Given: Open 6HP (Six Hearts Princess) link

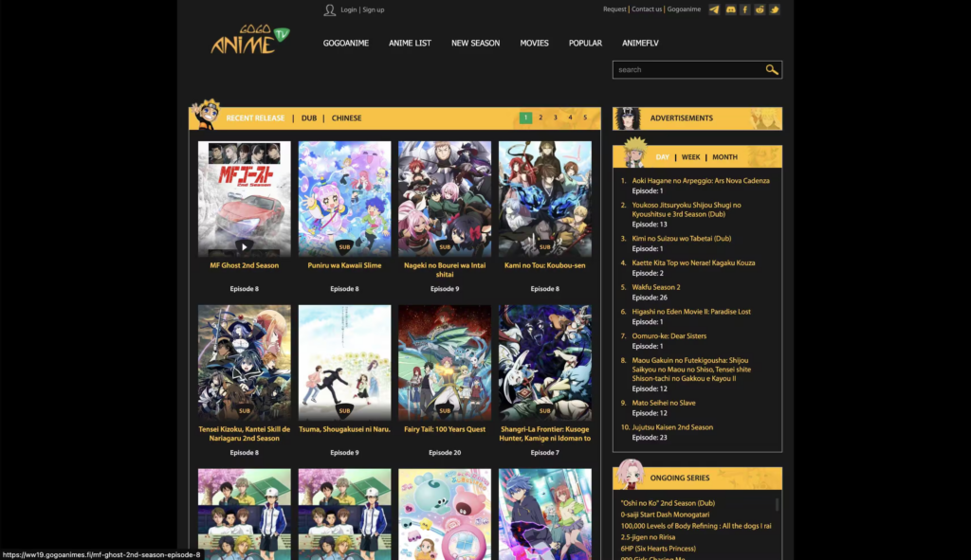Looking at the screenshot, I should point(658,549).
